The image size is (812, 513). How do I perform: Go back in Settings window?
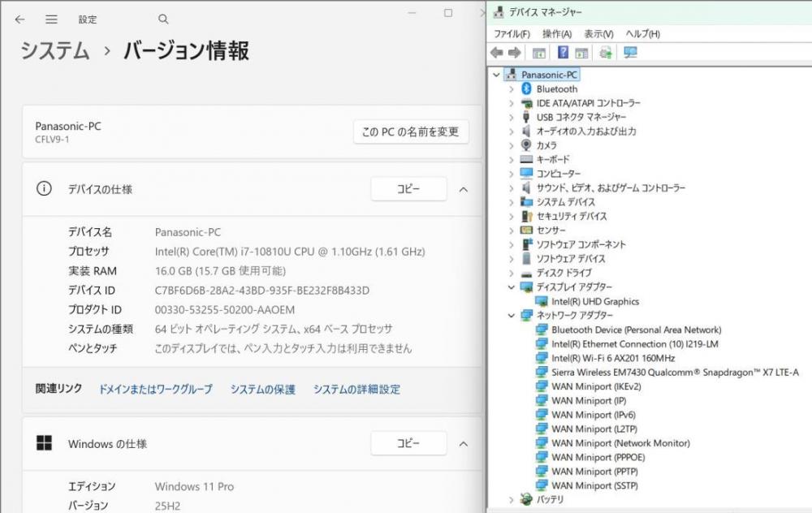(x=19, y=19)
